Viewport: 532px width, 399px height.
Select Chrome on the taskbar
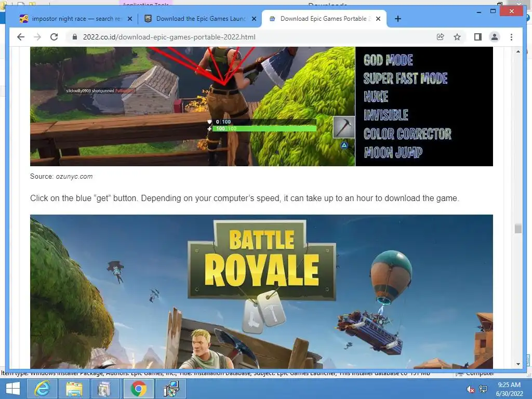[x=138, y=389]
